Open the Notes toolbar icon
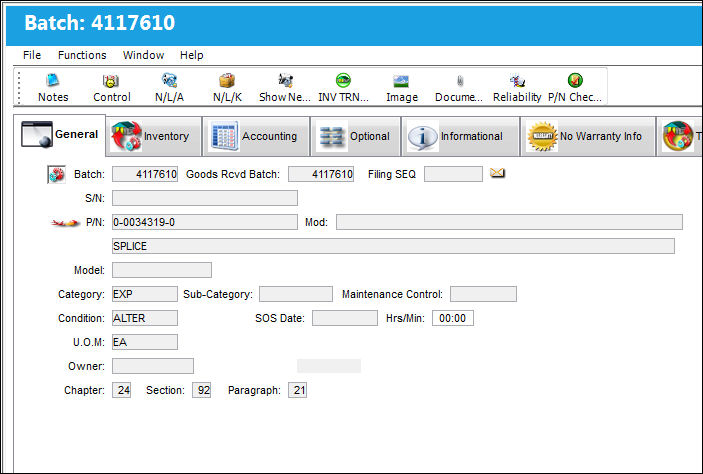Screen dimensions: 703x474 tap(53, 87)
